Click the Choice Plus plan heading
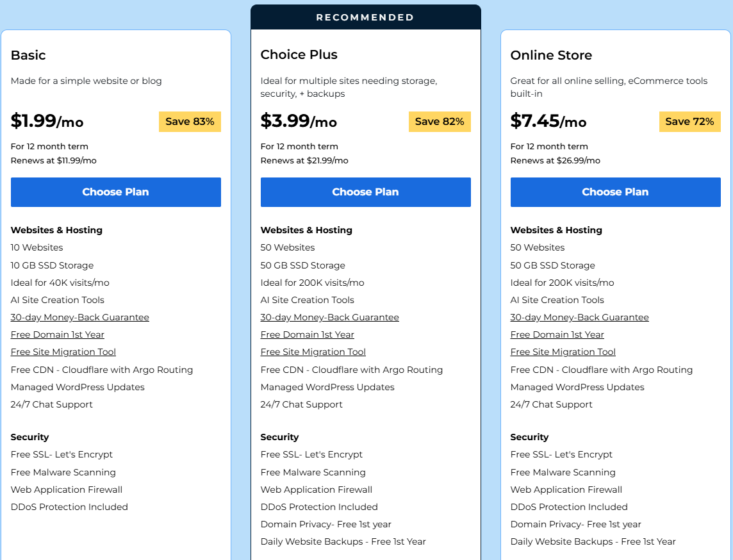Image resolution: width=733 pixels, height=560 pixels. click(299, 55)
